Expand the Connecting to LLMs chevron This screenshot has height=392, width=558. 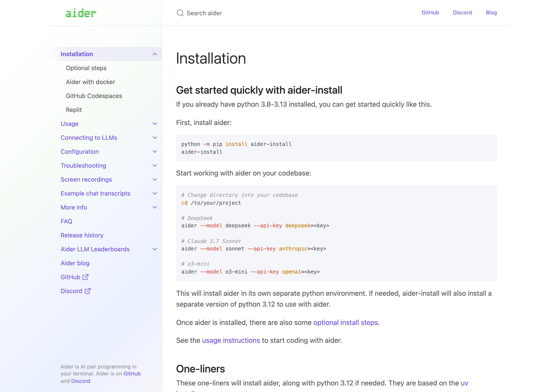point(155,138)
